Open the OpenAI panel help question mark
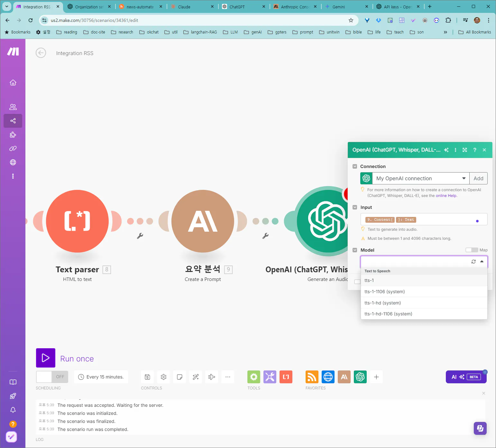This screenshot has height=448, width=496. tap(475, 150)
